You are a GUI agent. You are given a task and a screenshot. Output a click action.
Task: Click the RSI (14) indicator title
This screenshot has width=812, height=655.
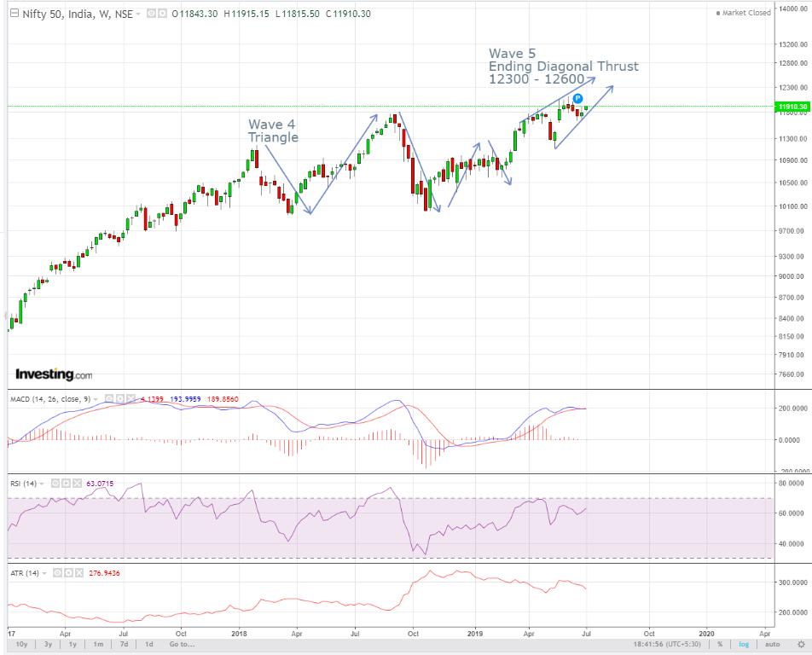tap(23, 484)
